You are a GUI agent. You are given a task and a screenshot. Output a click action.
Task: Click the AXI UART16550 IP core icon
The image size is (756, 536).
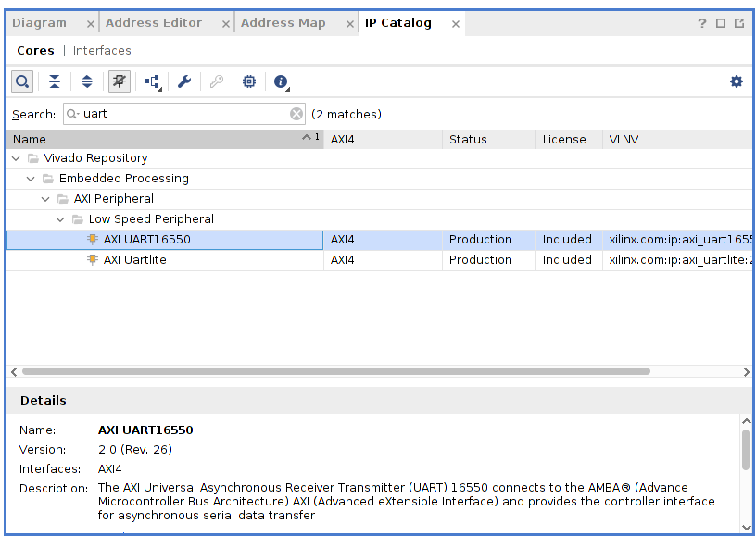(93, 240)
